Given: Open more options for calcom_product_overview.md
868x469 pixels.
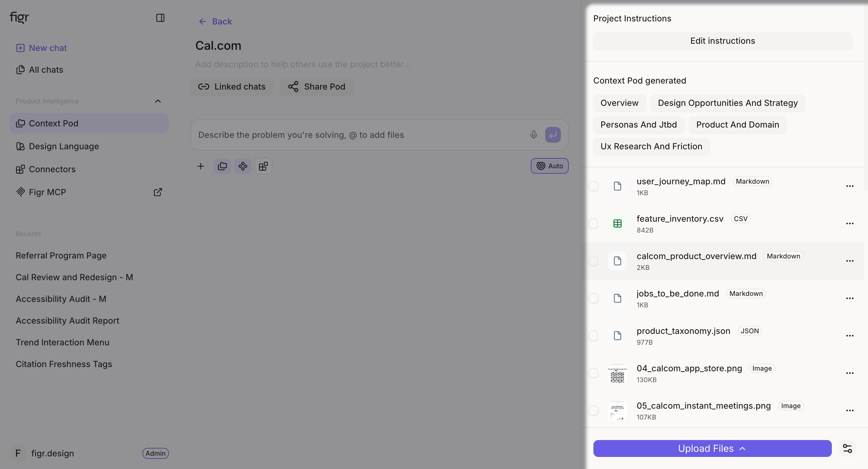Looking at the screenshot, I should (850, 261).
